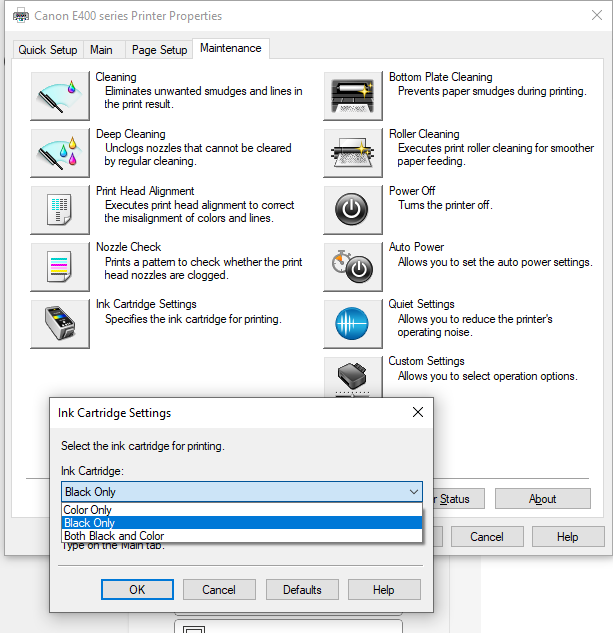Click the Defaults button

click(x=302, y=590)
